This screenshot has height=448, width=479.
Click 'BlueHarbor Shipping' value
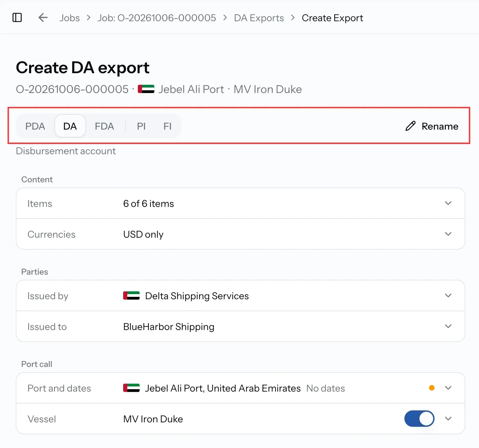point(169,327)
